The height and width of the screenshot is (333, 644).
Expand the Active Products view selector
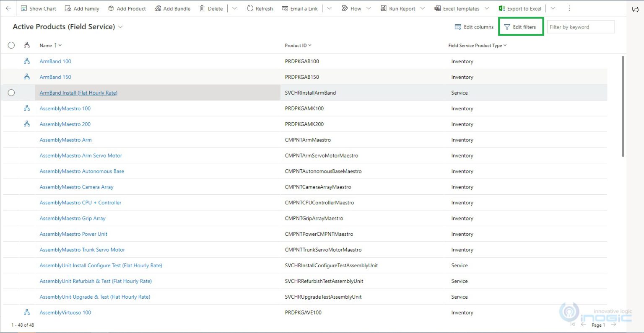(121, 27)
